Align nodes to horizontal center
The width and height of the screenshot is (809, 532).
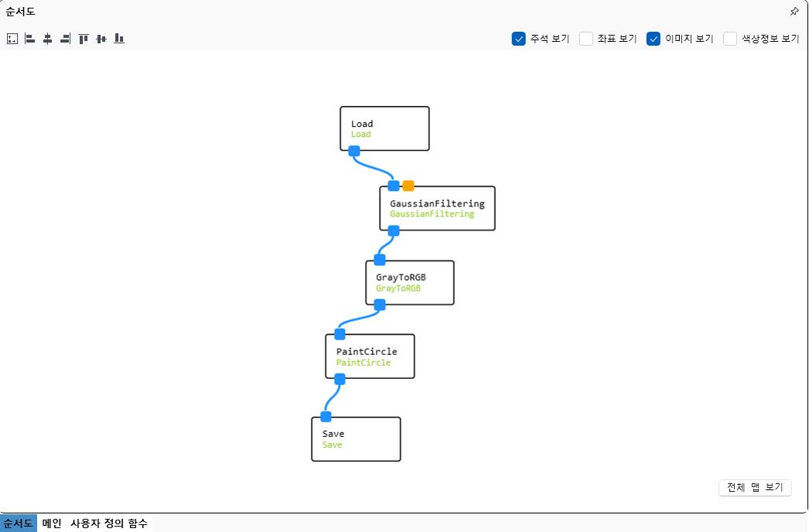(x=47, y=39)
